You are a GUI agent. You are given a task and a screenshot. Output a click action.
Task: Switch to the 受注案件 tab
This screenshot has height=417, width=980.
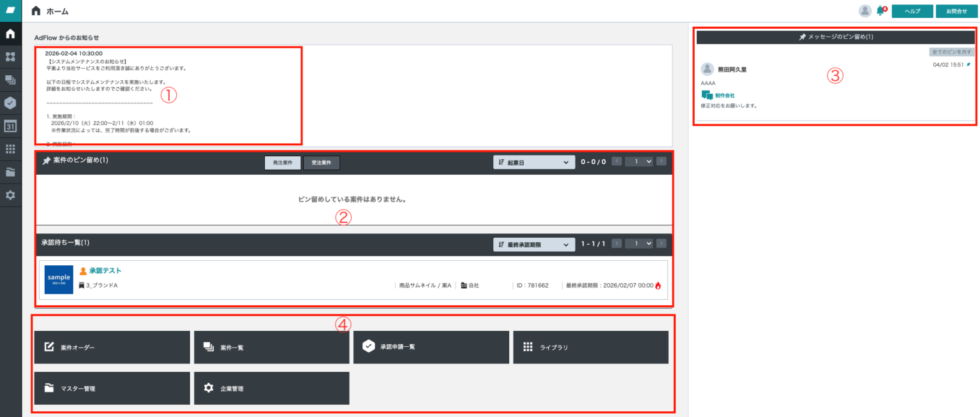[x=322, y=163]
